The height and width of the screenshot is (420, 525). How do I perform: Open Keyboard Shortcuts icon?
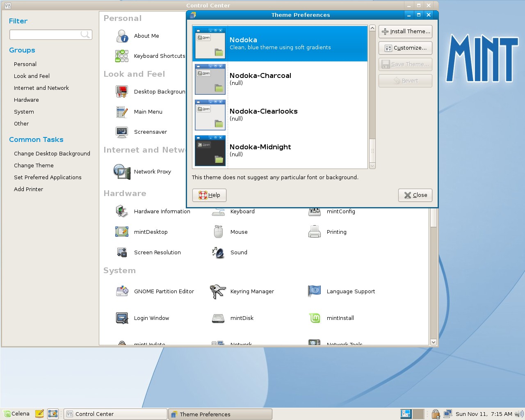[x=122, y=56]
